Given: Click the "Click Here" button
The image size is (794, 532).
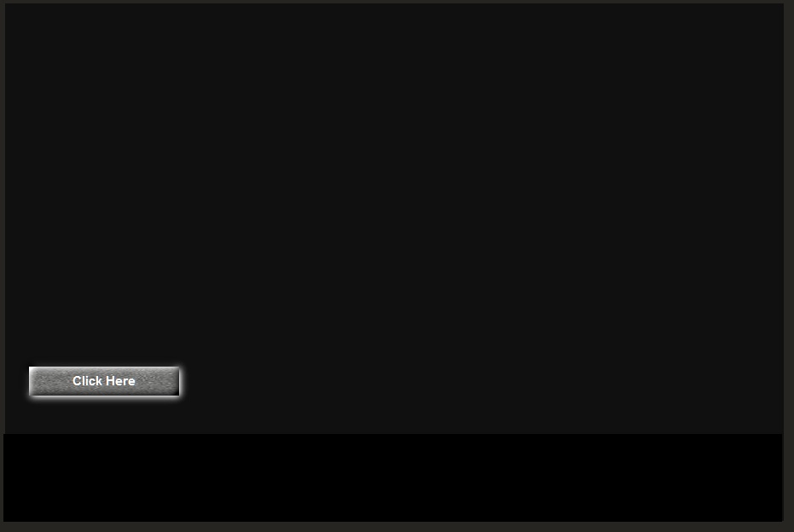Looking at the screenshot, I should click(x=104, y=381).
